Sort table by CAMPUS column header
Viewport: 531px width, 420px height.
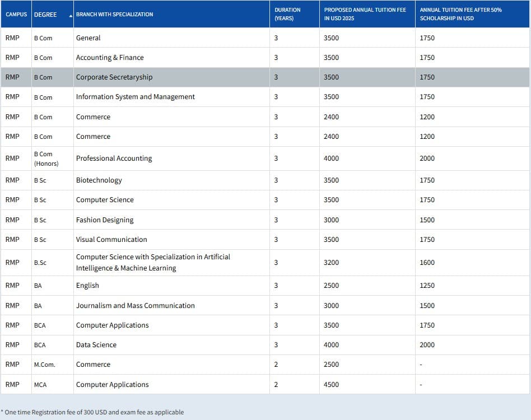16,14
